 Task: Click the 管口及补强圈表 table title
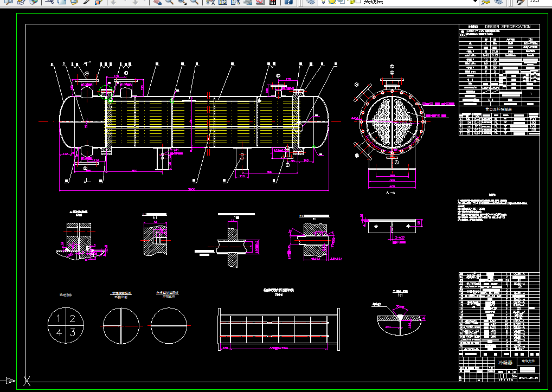[498, 110]
